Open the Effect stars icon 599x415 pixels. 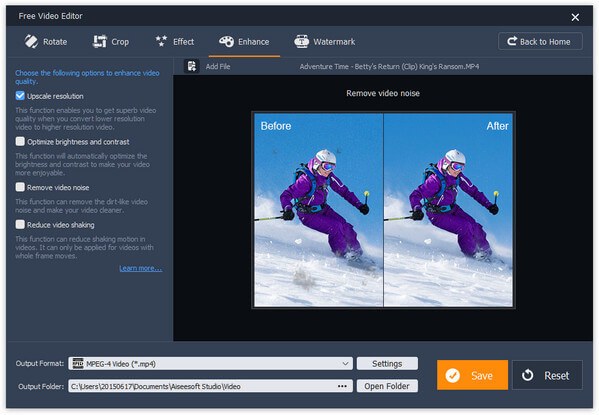[x=162, y=41]
